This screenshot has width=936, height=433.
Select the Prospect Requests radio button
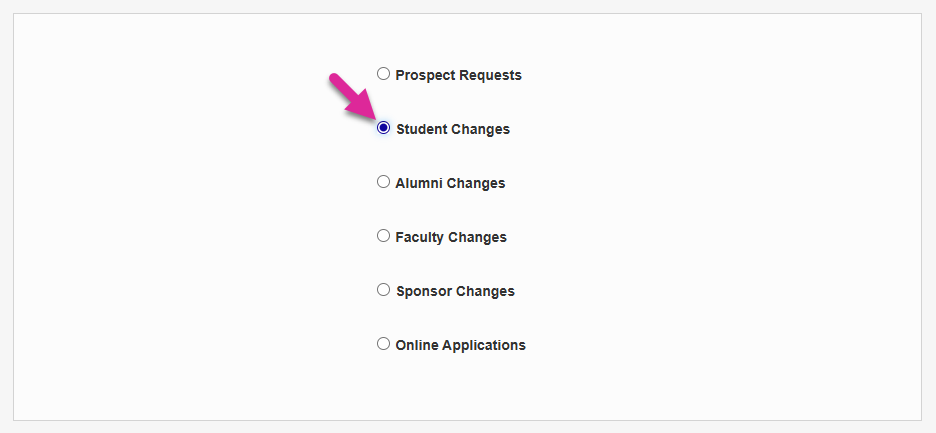click(383, 74)
